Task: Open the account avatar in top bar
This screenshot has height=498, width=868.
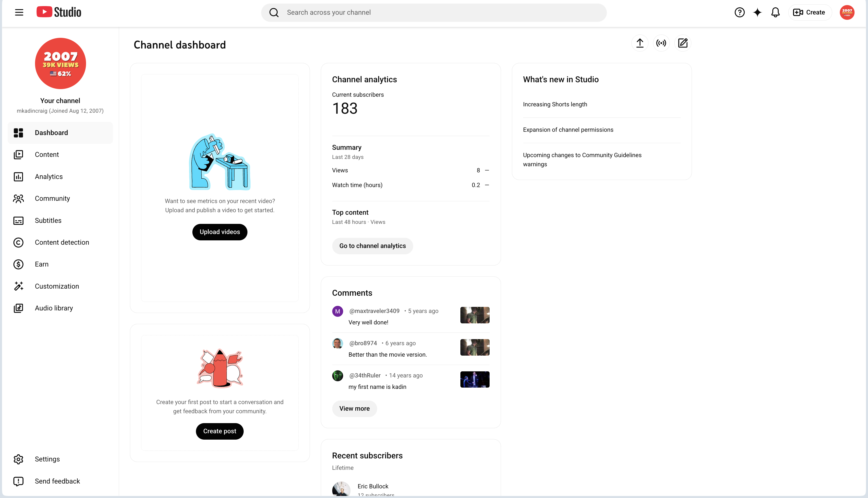Action: [x=847, y=12]
